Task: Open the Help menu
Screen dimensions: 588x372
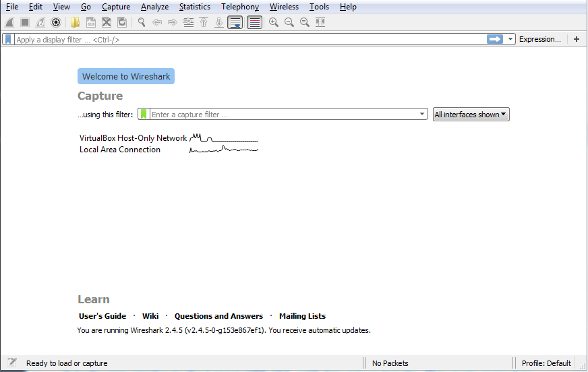Action: tap(348, 7)
